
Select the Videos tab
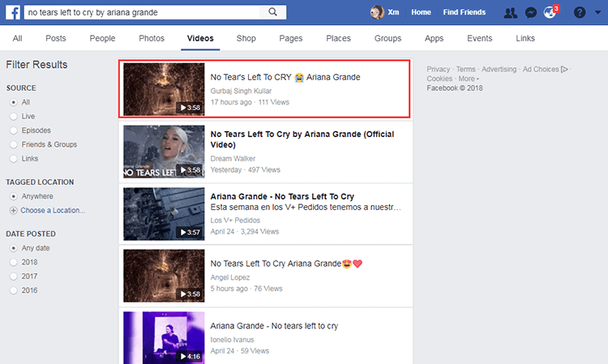click(200, 38)
